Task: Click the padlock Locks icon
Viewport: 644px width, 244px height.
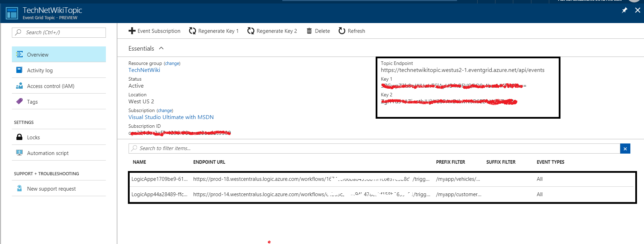Action: (x=20, y=137)
